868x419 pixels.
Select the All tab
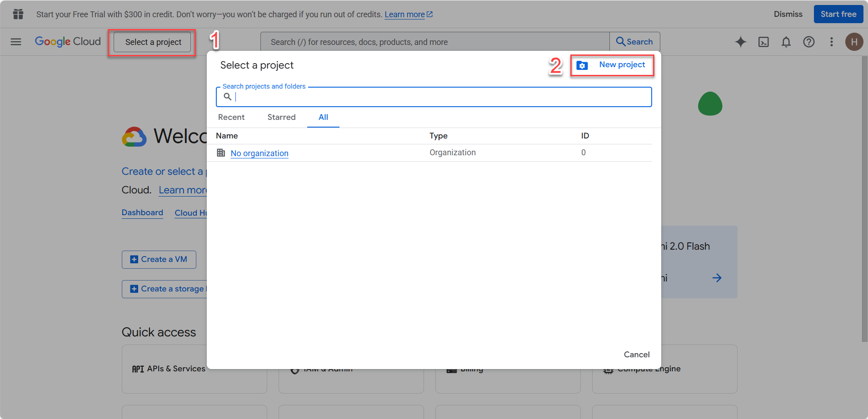323,117
